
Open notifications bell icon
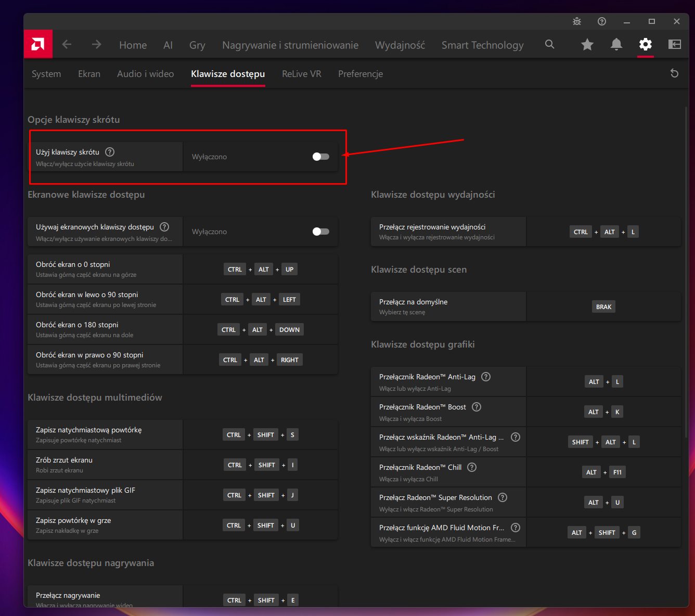[x=616, y=45]
